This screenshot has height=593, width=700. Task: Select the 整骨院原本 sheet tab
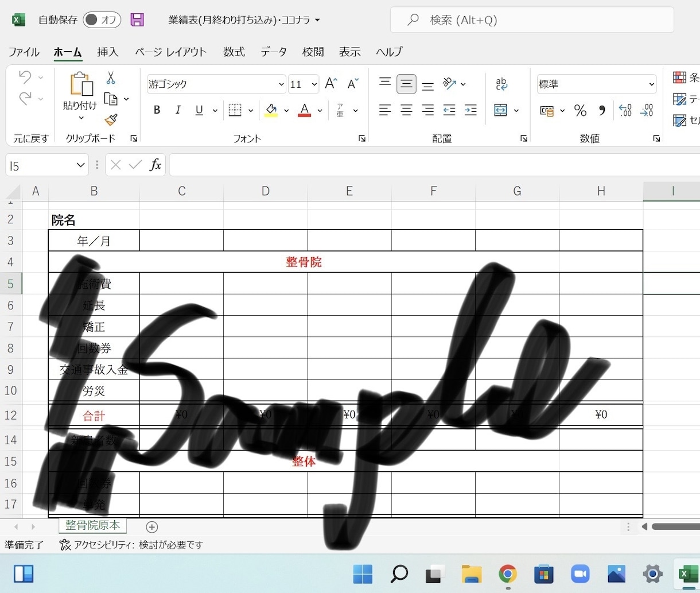93,525
